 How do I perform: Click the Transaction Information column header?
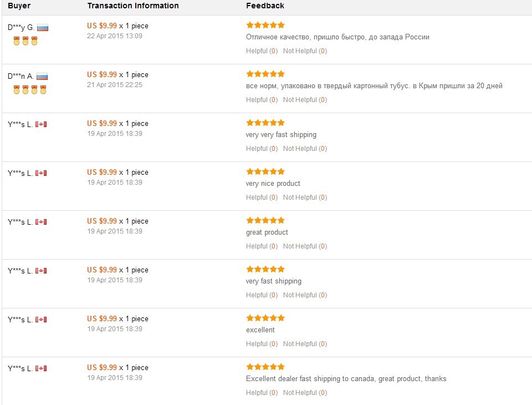(133, 6)
